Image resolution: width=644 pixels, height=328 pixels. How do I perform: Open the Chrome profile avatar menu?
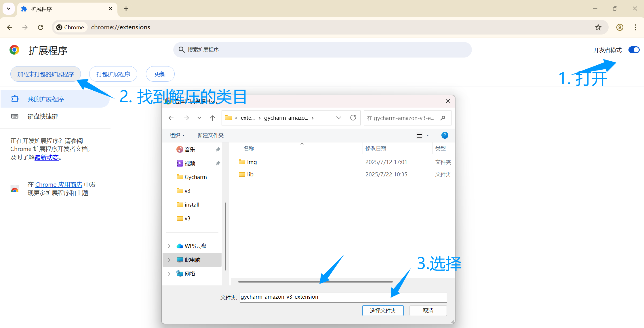click(x=620, y=27)
